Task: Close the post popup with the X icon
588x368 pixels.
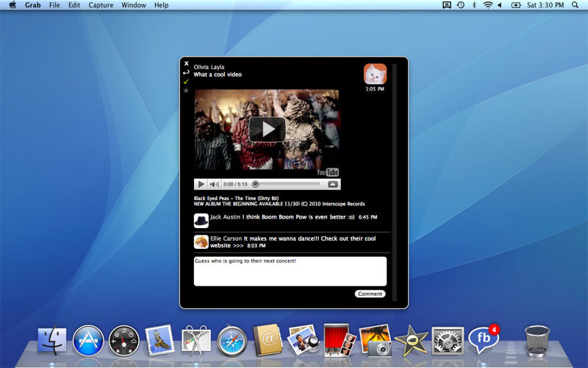Action: 187,63
